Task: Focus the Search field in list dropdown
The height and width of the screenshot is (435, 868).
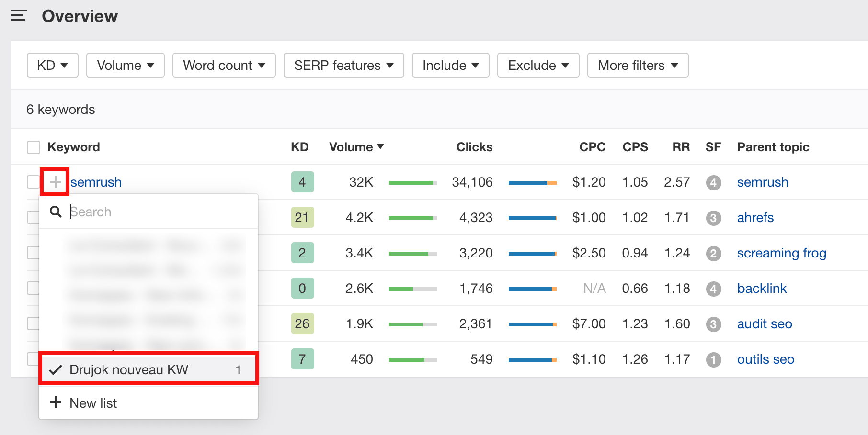Action: [x=162, y=212]
